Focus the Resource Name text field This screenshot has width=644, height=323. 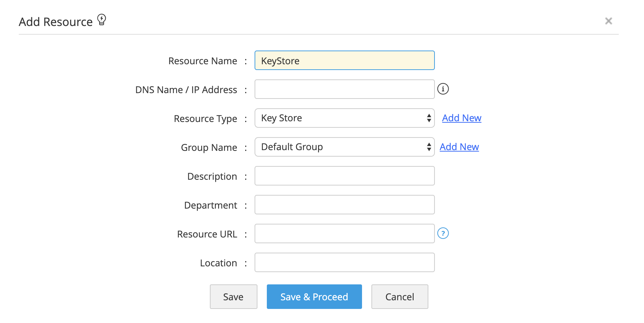[344, 61]
